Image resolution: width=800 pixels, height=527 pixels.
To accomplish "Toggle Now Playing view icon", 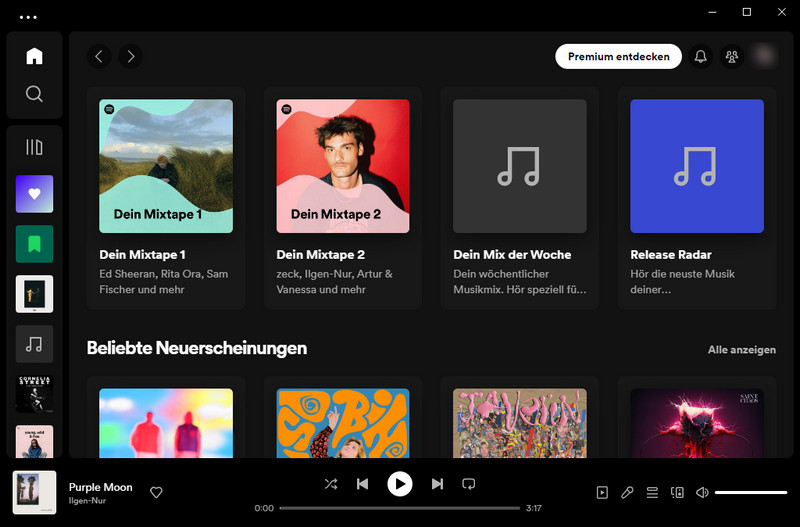I will coord(602,492).
